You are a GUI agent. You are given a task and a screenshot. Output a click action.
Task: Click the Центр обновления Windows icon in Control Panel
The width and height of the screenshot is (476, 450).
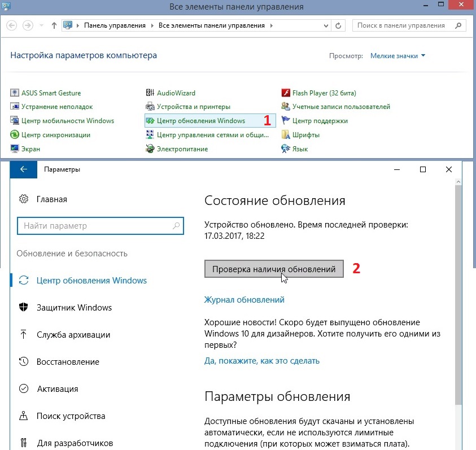tap(150, 121)
